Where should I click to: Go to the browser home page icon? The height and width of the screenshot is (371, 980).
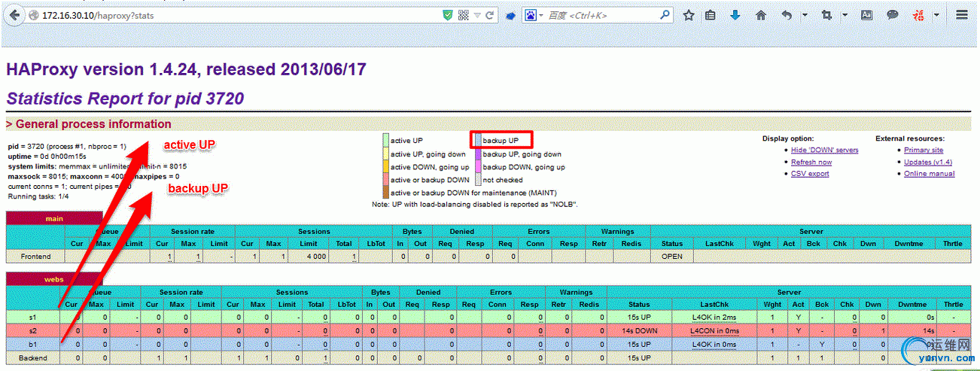pyautogui.click(x=761, y=15)
